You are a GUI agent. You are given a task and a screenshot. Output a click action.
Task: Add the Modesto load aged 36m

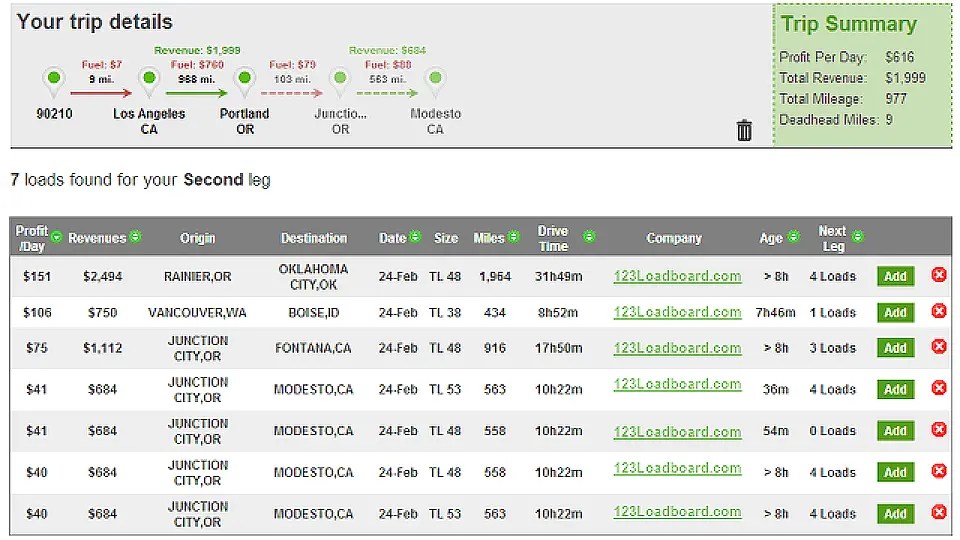pyautogui.click(x=895, y=389)
